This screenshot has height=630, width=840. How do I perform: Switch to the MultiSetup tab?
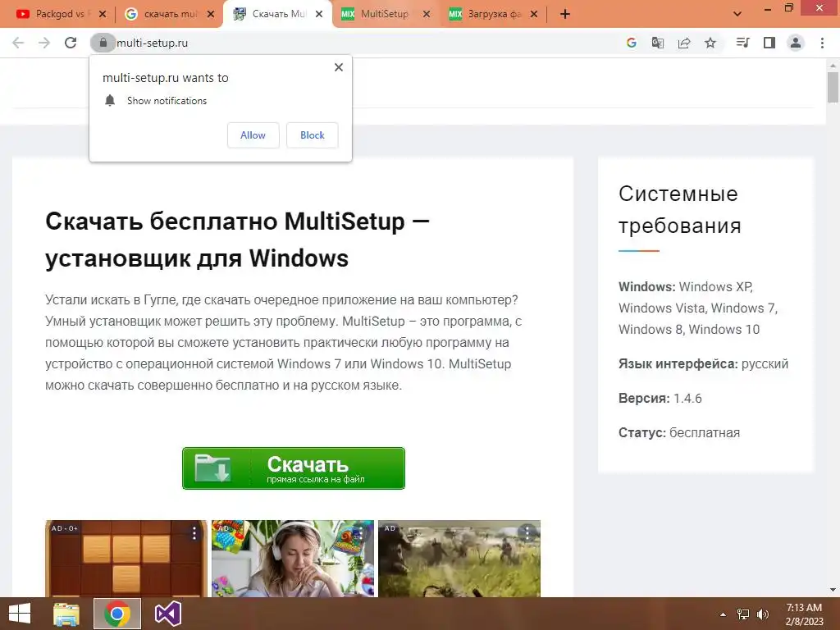point(384,14)
